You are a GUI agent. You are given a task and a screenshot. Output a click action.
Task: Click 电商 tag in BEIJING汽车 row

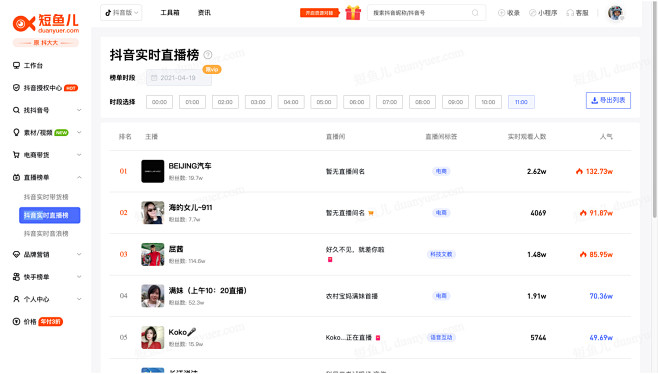441,171
